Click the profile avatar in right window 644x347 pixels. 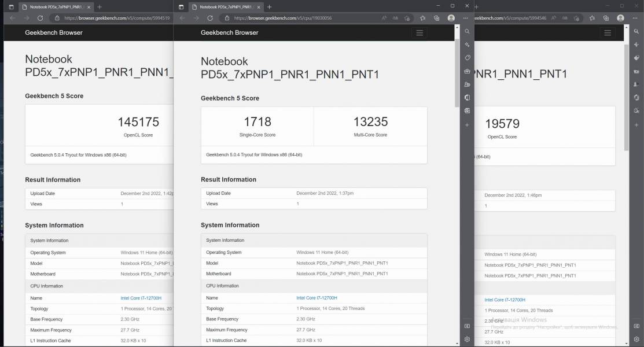621,18
